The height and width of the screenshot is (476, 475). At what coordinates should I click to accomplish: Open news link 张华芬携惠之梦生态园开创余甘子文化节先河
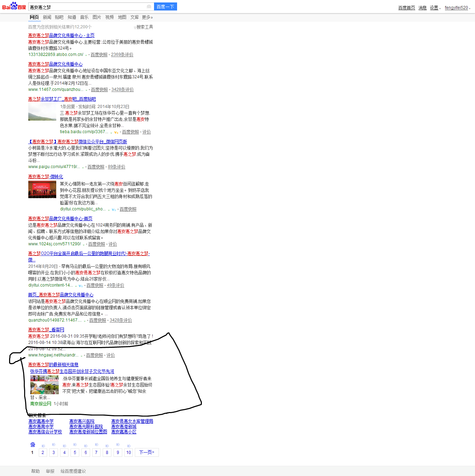tap(72, 372)
